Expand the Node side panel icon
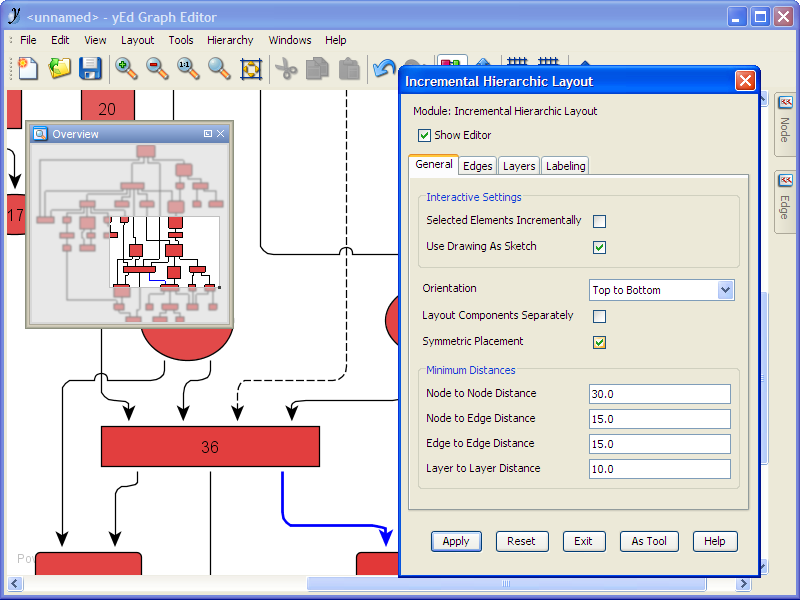This screenshot has width=800, height=600. (x=785, y=103)
